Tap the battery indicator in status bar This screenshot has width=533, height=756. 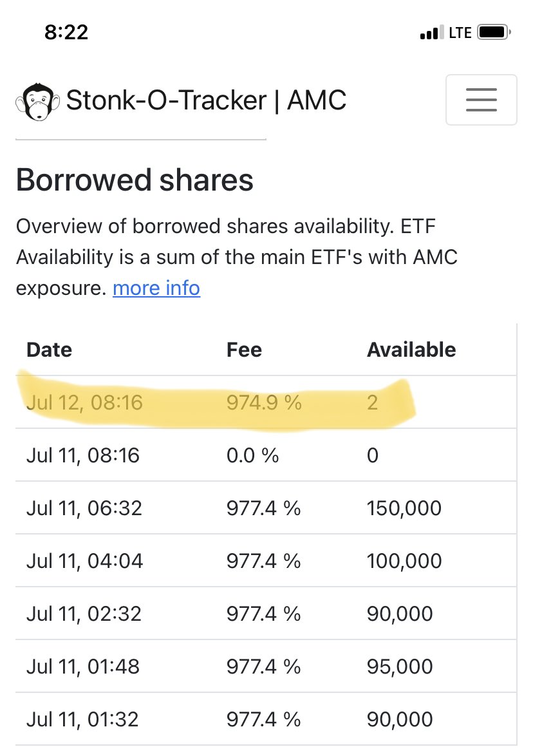(494, 32)
